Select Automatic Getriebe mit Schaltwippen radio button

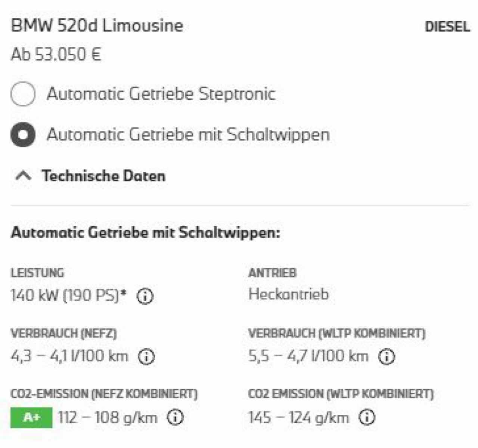pyautogui.click(x=23, y=135)
